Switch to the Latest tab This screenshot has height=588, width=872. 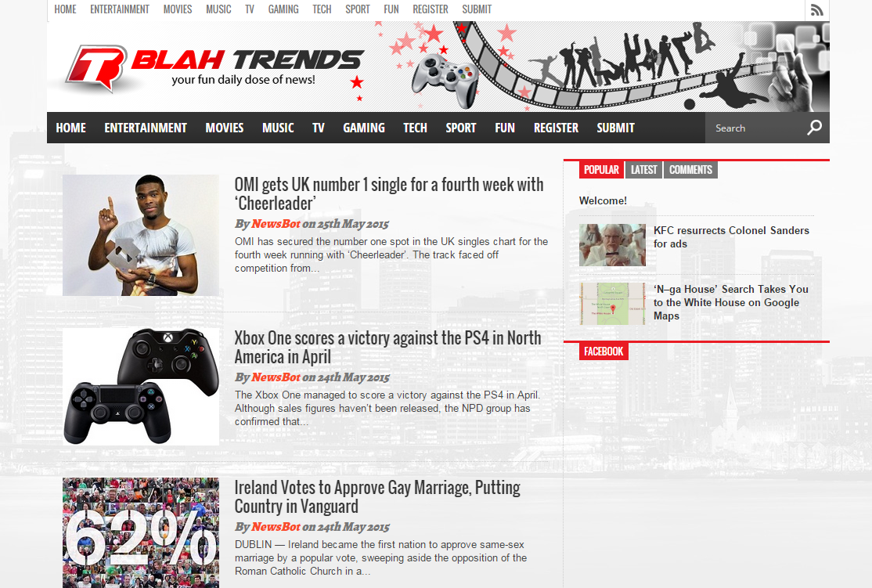pos(644,170)
